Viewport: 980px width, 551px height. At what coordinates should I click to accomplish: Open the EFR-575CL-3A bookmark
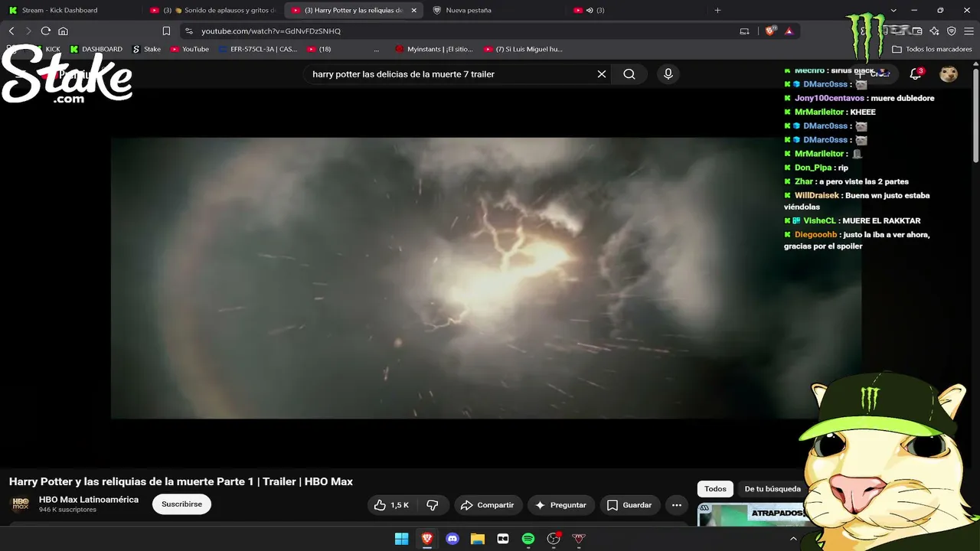pos(258,49)
